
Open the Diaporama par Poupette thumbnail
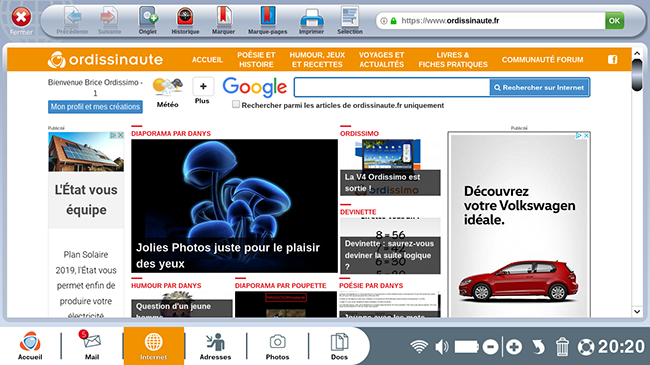286,305
